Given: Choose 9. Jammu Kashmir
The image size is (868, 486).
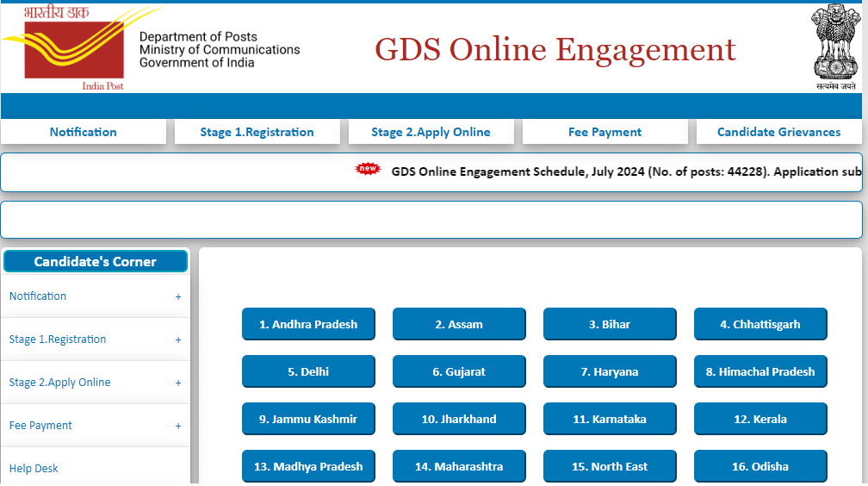Looking at the screenshot, I should pos(308,419).
